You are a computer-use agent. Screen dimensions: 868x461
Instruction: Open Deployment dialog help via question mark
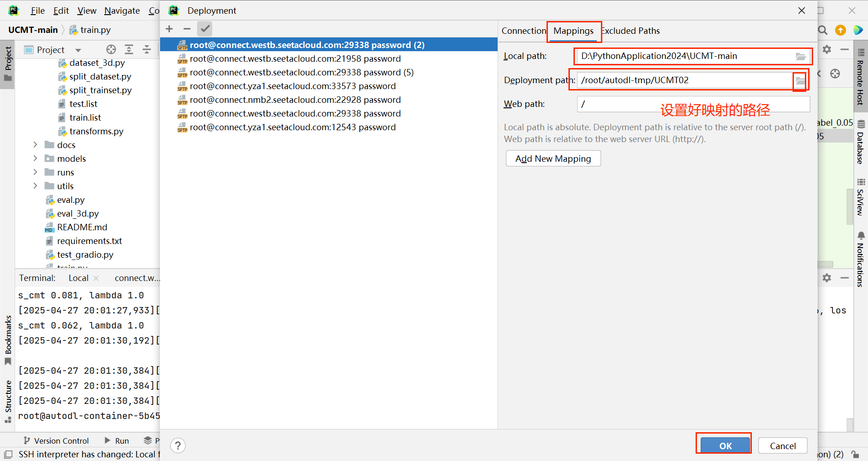pyautogui.click(x=177, y=445)
